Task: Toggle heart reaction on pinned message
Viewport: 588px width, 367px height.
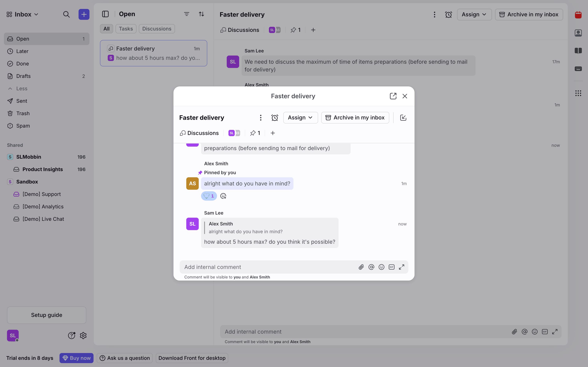Action: [x=209, y=196]
